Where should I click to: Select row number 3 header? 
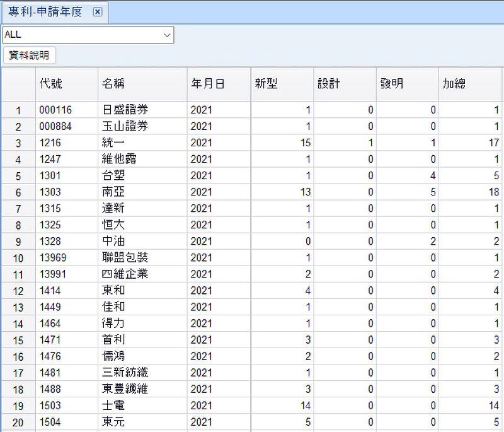point(18,143)
